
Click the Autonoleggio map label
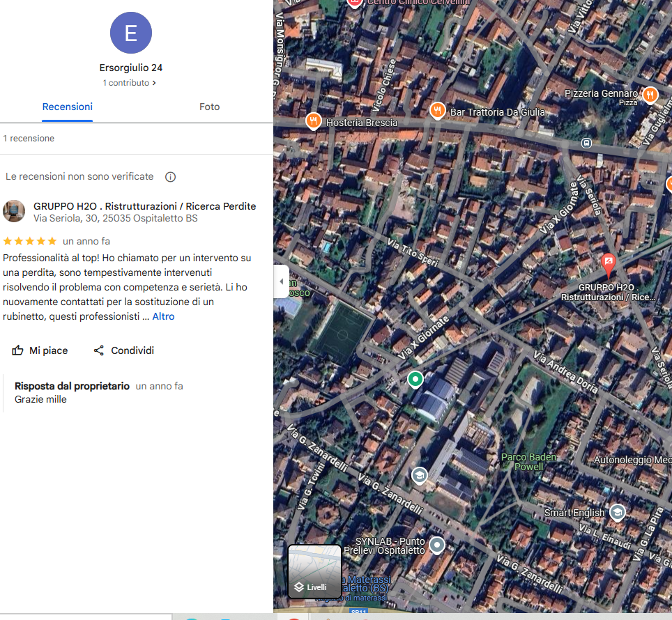(x=632, y=460)
